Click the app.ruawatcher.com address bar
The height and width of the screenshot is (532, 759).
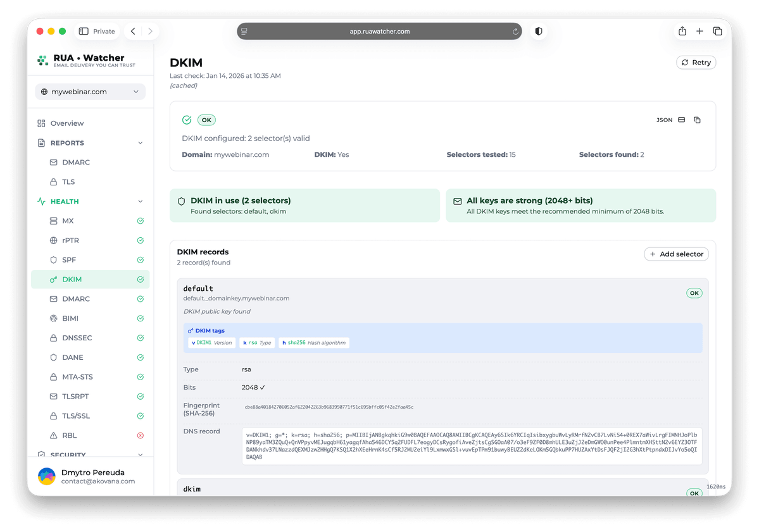pyautogui.click(x=379, y=30)
